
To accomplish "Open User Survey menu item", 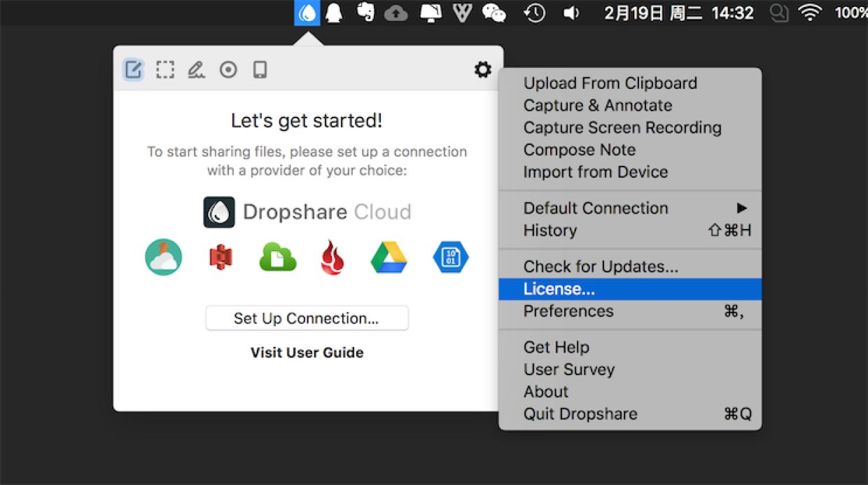I will coord(630,370).
